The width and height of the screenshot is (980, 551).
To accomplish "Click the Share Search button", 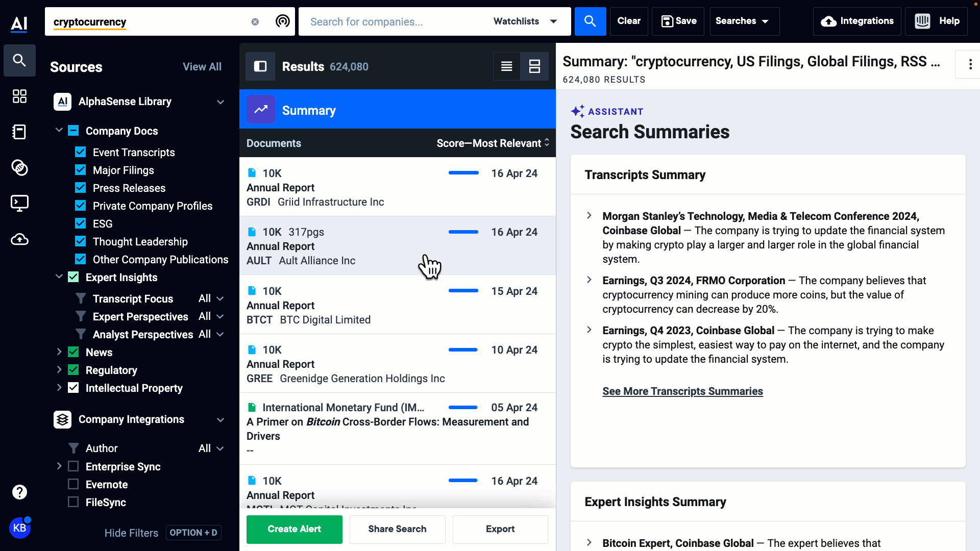I will coord(397,529).
